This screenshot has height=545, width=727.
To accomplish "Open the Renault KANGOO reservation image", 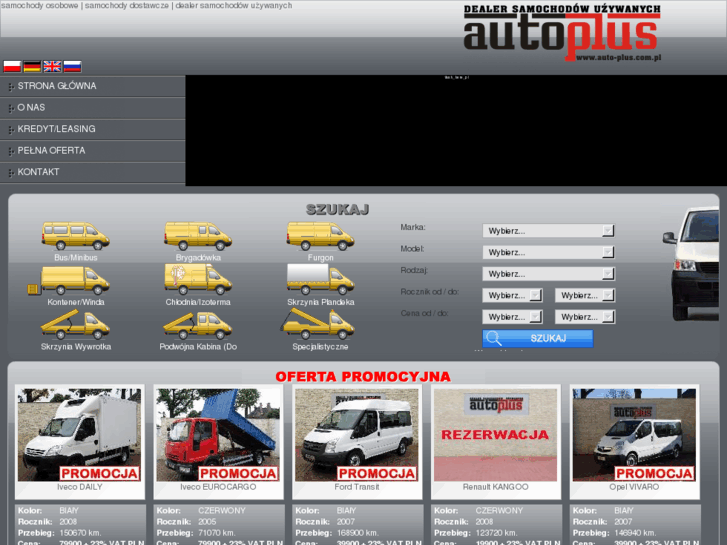I will click(x=495, y=435).
